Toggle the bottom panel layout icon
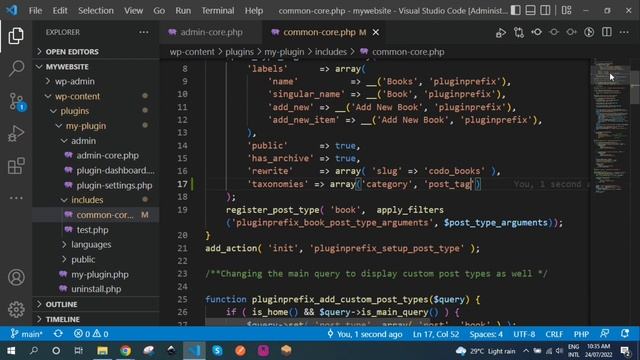The image size is (640, 360). (x=530, y=10)
